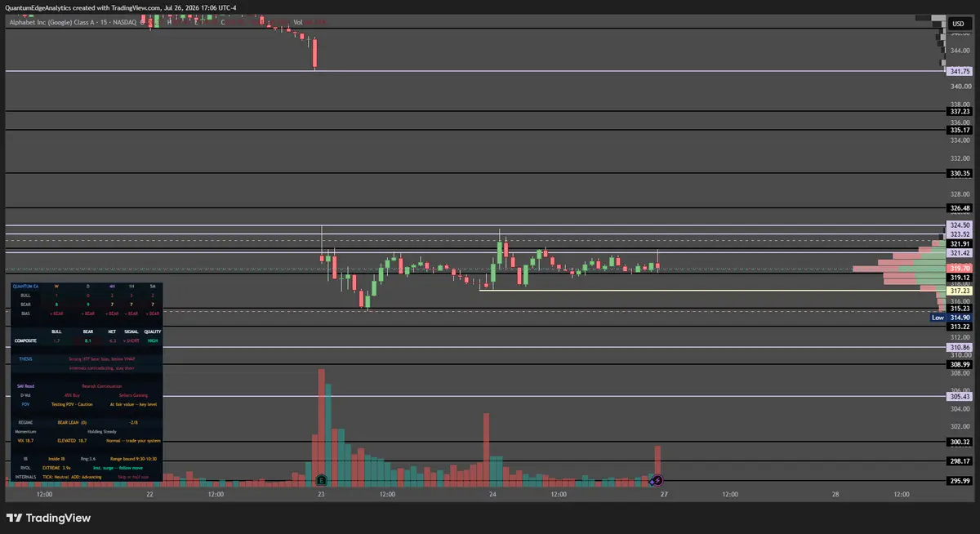Click the 310.86 price level label
The width and height of the screenshot is (980, 534).
[x=960, y=348]
